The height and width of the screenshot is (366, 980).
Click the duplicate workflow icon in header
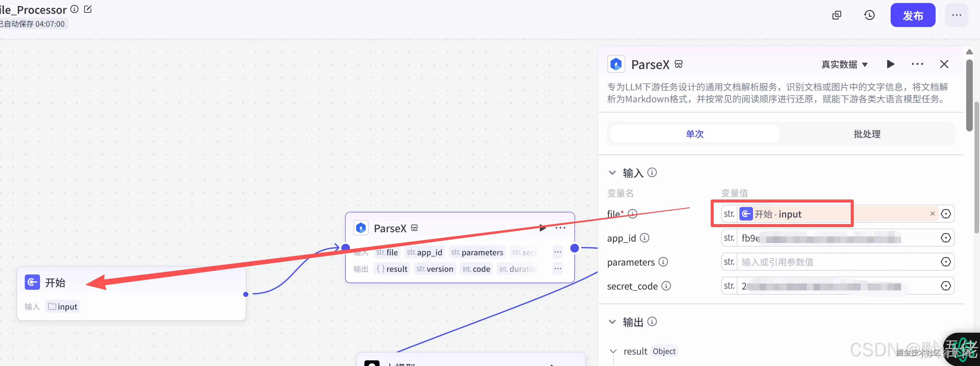click(x=837, y=15)
